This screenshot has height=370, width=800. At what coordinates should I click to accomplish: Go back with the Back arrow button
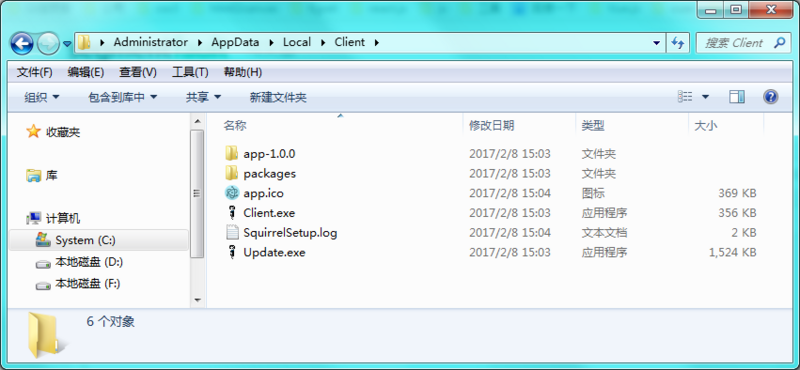tap(22, 43)
